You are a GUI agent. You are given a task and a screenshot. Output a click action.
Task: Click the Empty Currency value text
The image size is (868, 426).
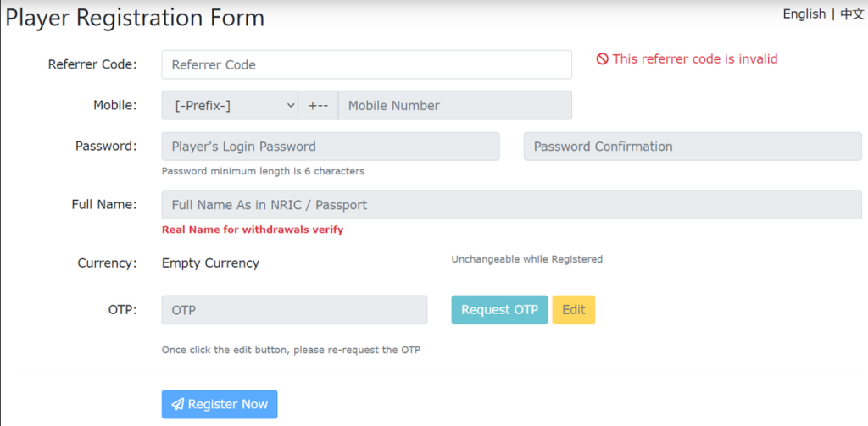point(210,263)
